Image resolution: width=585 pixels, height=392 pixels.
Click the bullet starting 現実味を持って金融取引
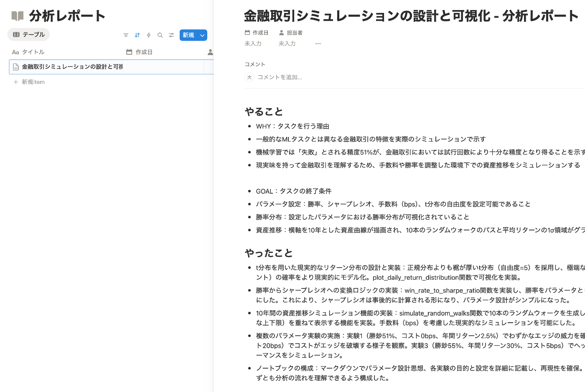pos(418,165)
